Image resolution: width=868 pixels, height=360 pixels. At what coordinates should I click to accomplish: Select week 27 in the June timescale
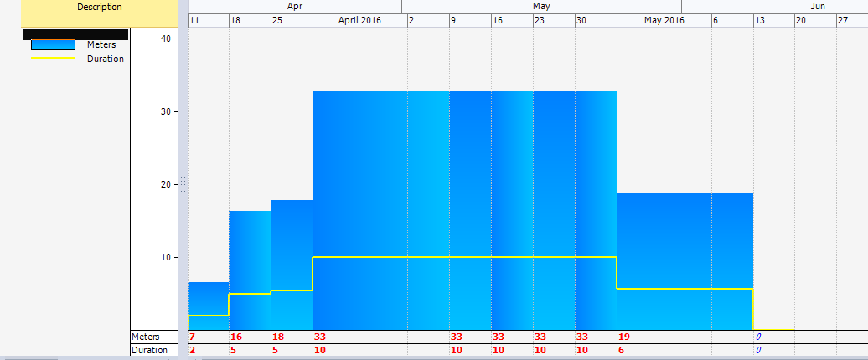[x=850, y=20]
